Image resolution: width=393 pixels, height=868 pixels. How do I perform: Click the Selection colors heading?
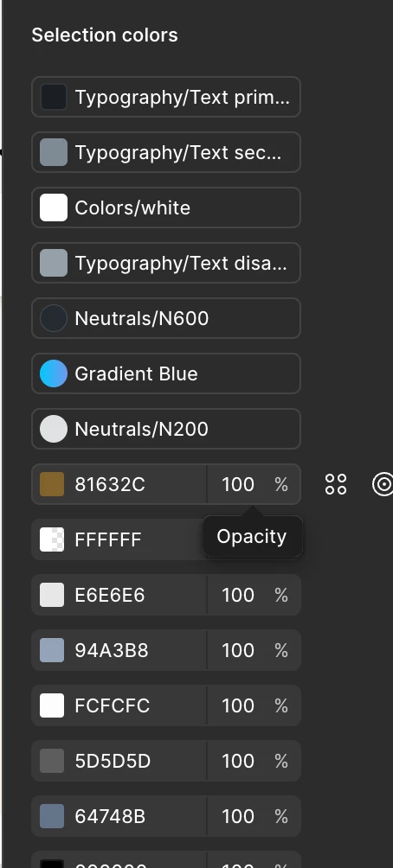tap(105, 35)
